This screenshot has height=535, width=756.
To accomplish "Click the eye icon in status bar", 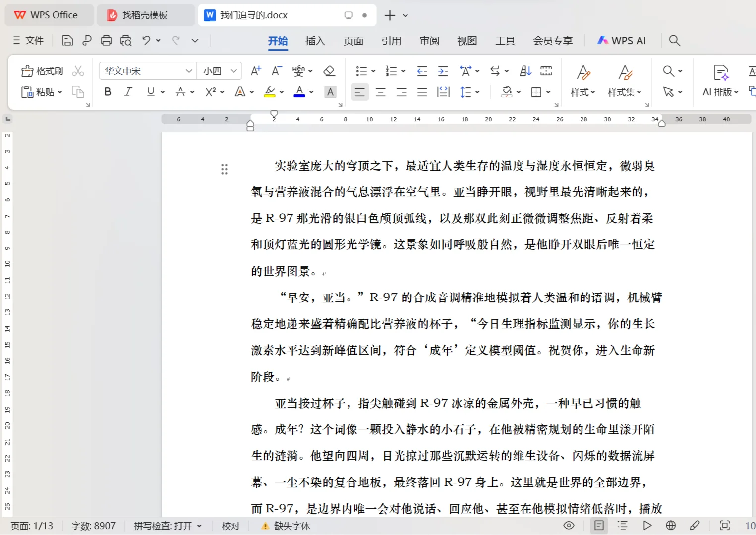I will [568, 525].
